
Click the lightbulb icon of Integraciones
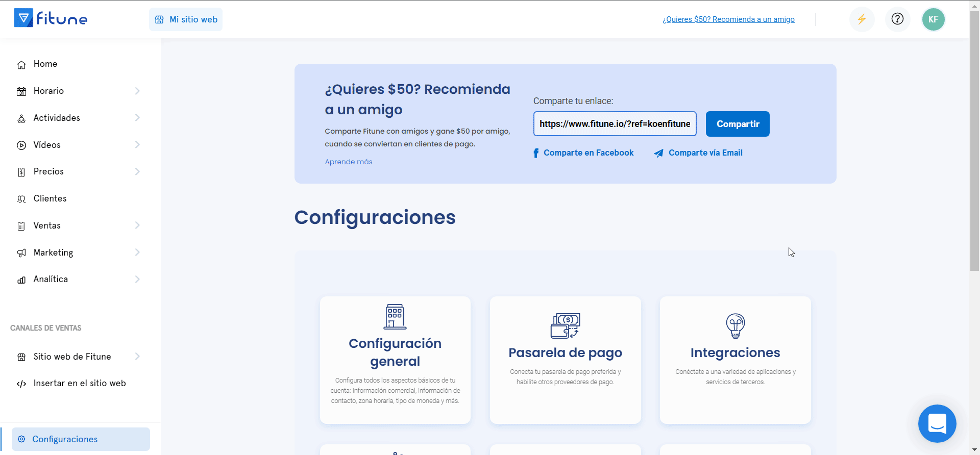point(736,325)
